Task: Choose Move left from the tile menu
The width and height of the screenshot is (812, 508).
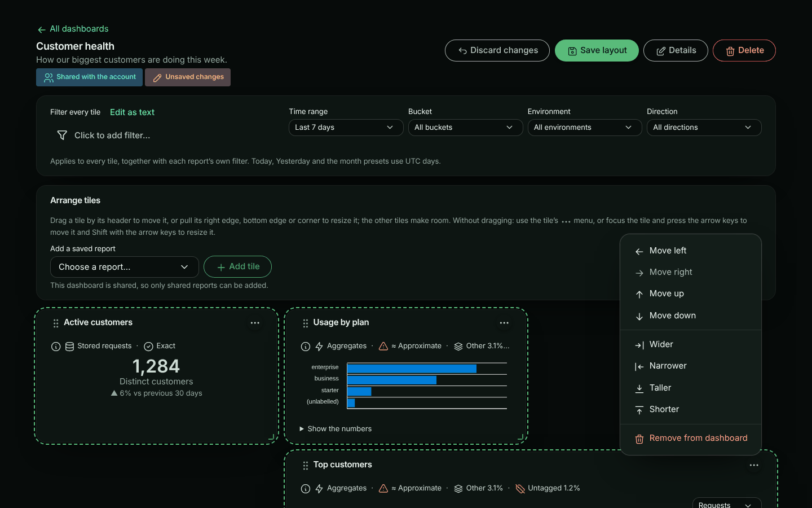Action: (691, 251)
